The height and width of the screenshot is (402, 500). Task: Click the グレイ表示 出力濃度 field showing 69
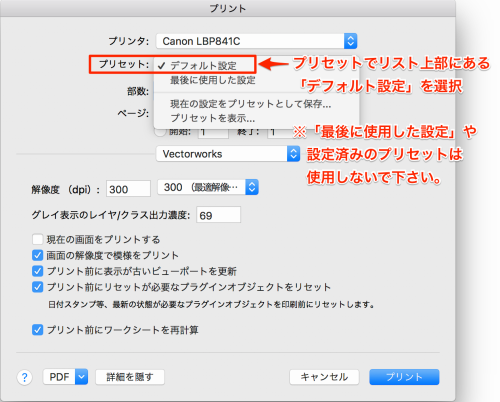pos(218,215)
